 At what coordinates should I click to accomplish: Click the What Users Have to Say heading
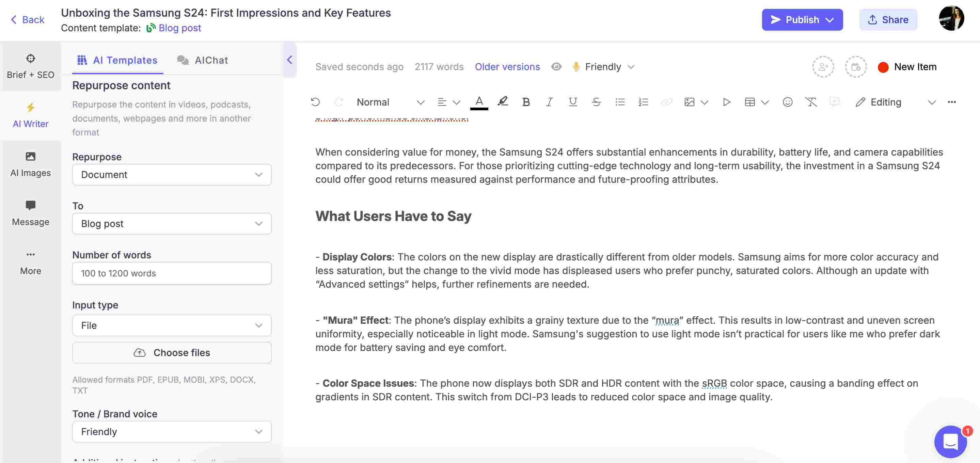(x=393, y=216)
